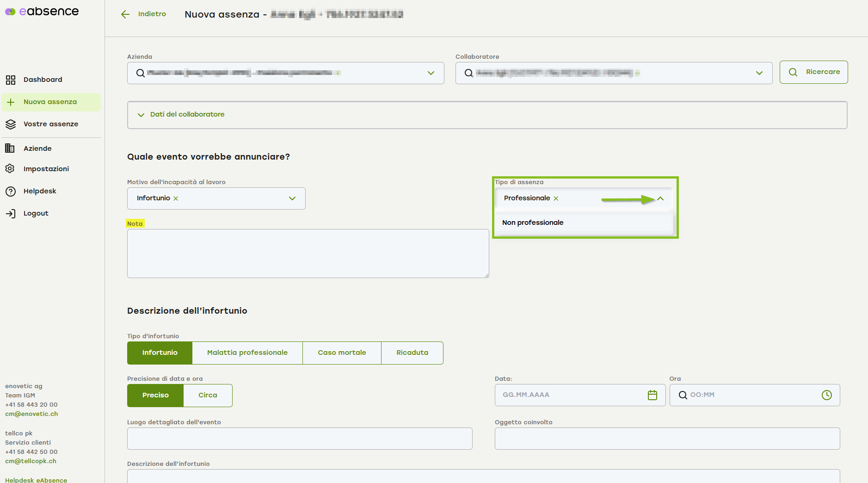Click the clock icon in Ora field

tap(826, 395)
